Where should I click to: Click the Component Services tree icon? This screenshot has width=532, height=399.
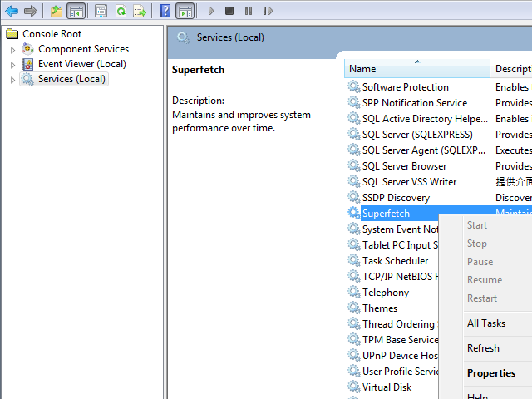(x=27, y=49)
